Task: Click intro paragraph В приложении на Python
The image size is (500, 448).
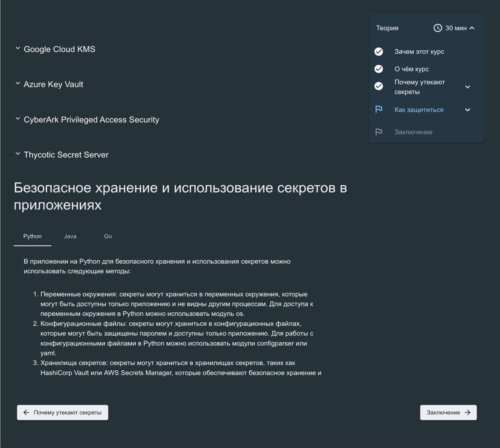Action: [157, 266]
